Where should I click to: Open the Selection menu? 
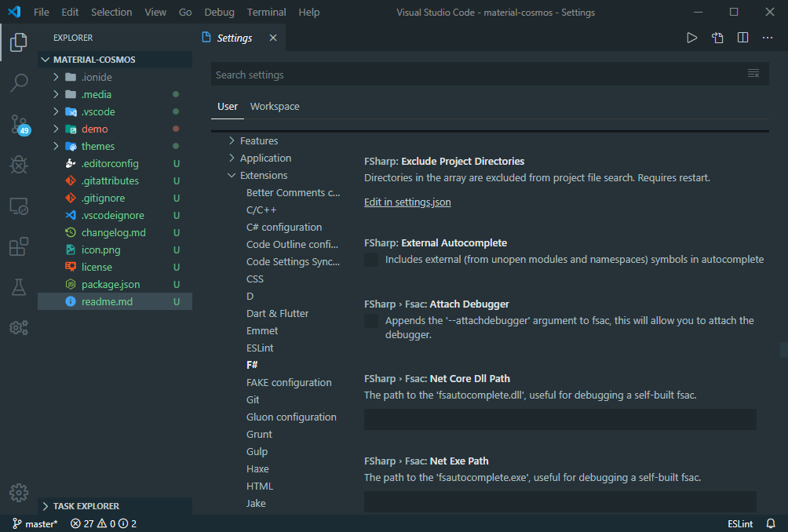(111, 12)
